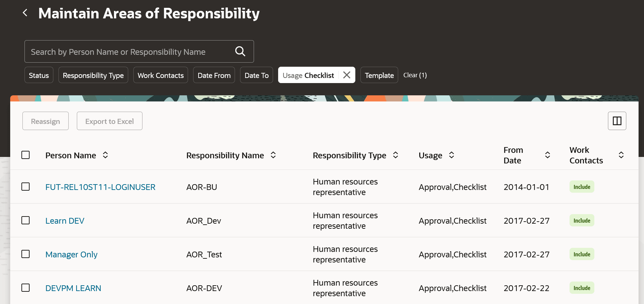Open the Status filter dropdown

[39, 75]
